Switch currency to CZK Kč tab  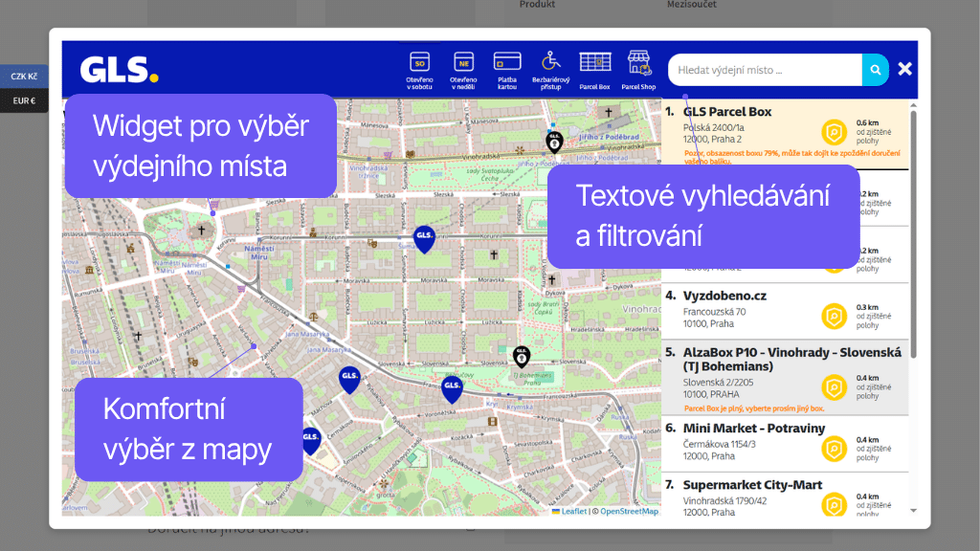[x=24, y=77]
